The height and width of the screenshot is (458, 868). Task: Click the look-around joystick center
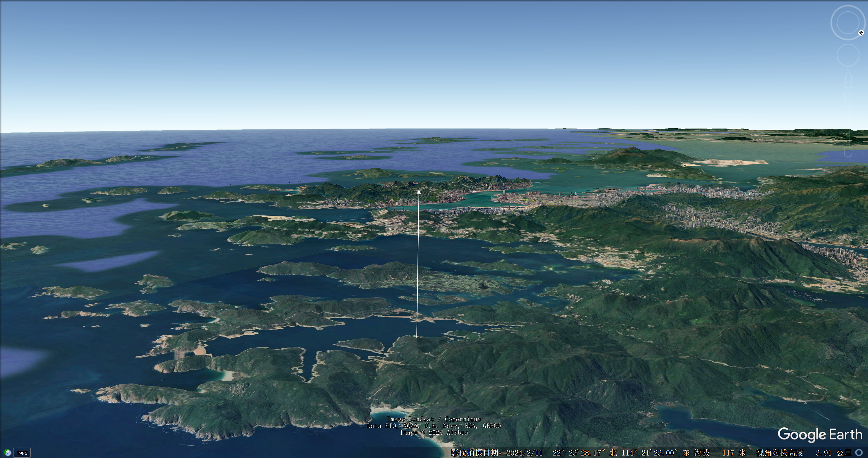tap(848, 23)
